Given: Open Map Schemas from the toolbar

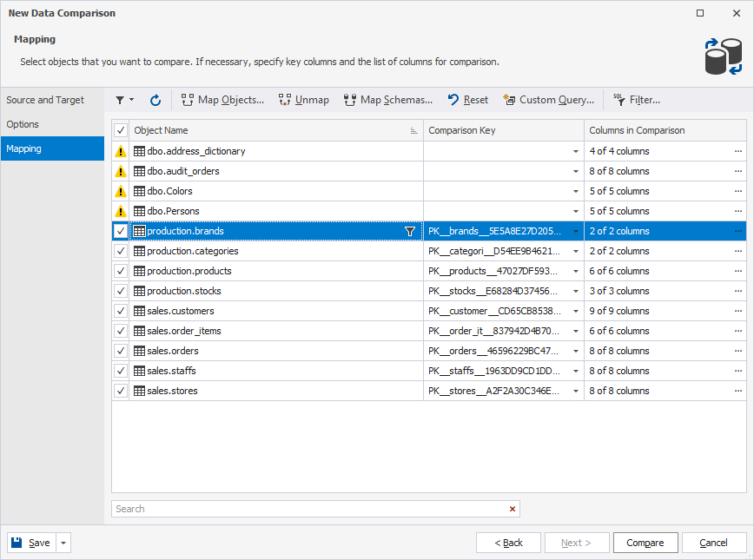Looking at the screenshot, I should [x=387, y=100].
